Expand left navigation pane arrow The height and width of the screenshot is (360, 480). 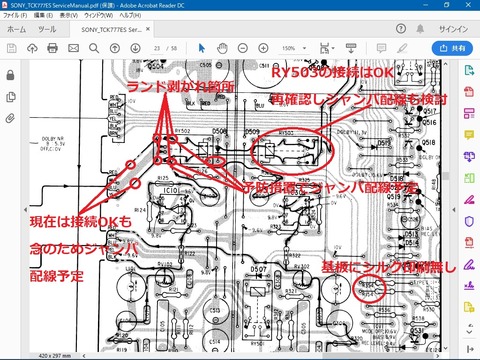[25, 210]
